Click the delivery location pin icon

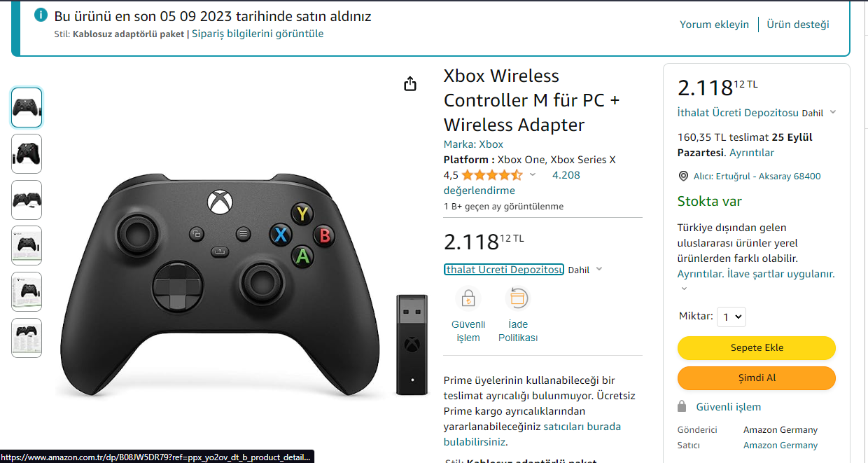(684, 177)
